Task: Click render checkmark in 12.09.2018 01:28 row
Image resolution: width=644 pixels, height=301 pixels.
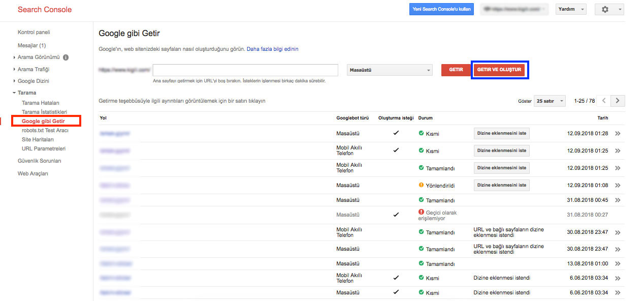Action: point(396,133)
